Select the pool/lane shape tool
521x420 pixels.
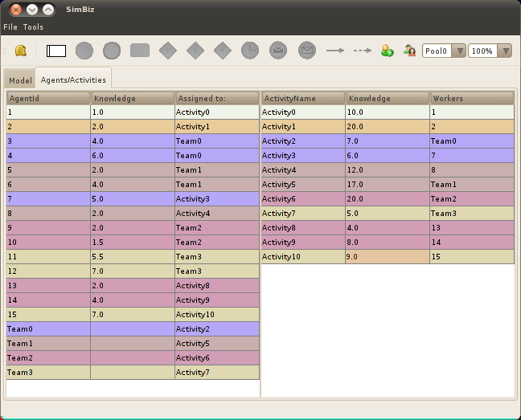(56, 51)
